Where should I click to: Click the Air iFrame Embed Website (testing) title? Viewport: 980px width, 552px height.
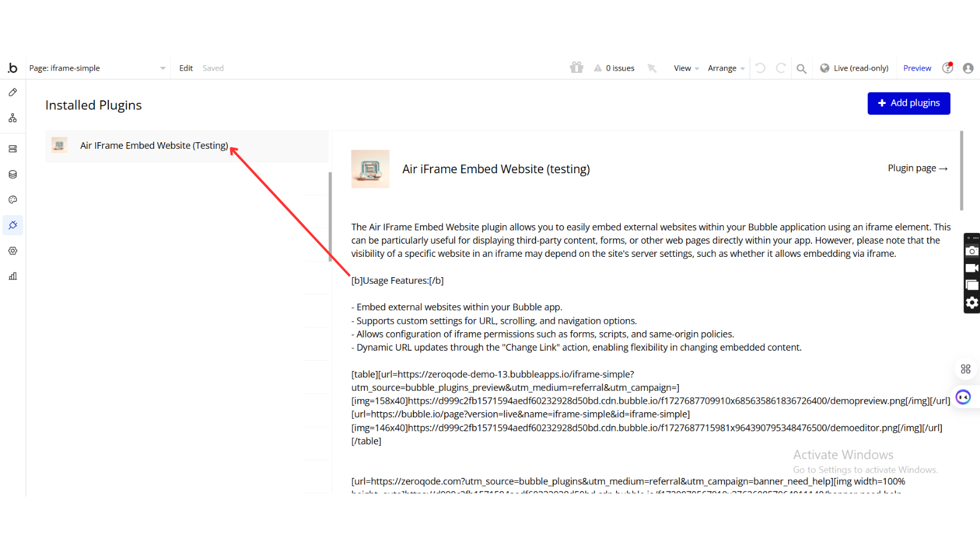(496, 169)
